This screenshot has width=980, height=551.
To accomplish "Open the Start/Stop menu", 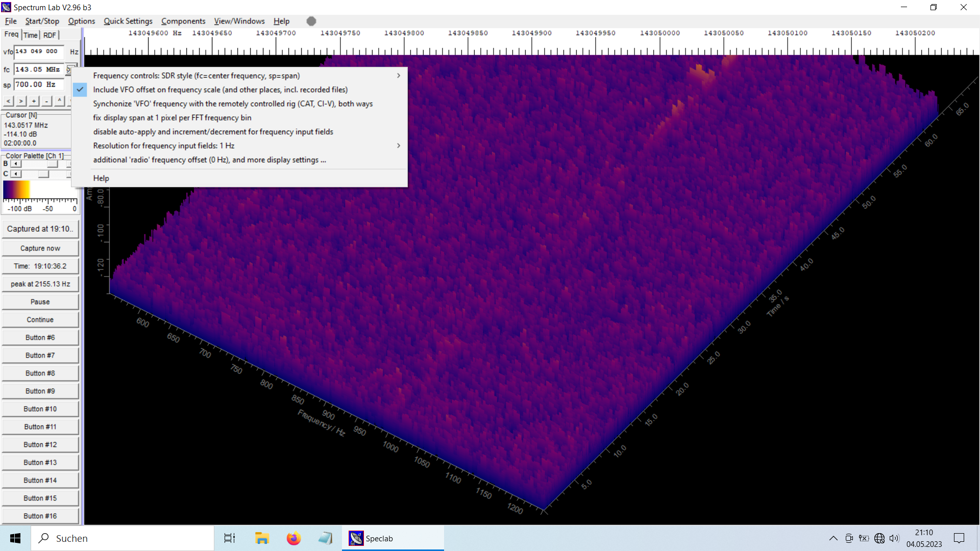I will 42,21.
